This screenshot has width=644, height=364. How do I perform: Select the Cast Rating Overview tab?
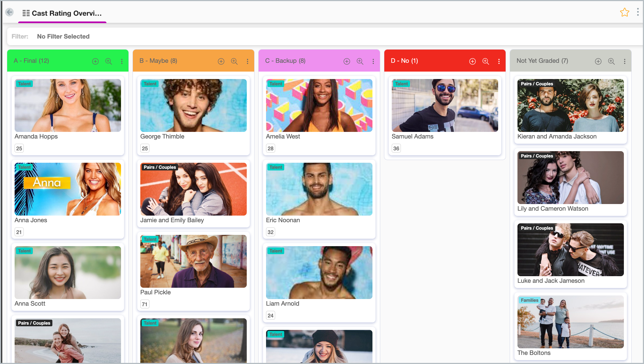click(62, 13)
